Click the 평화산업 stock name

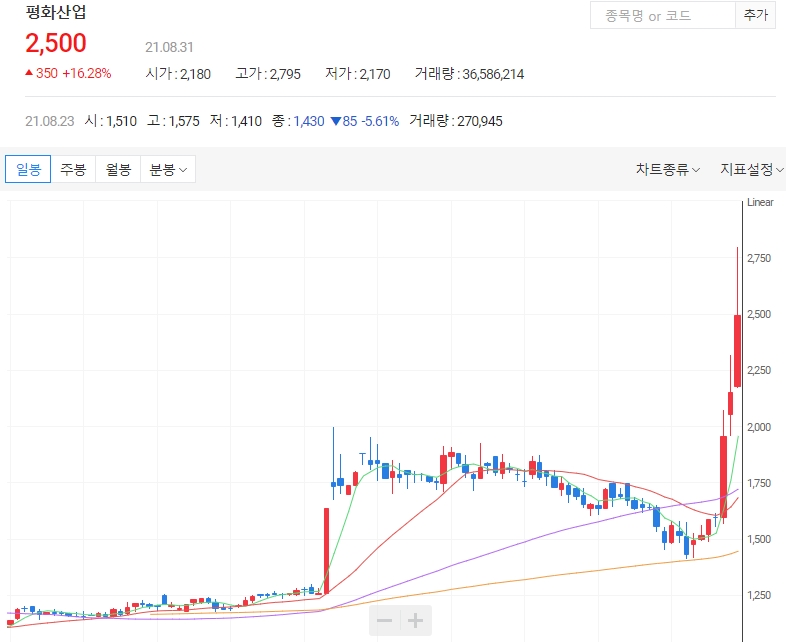56,12
